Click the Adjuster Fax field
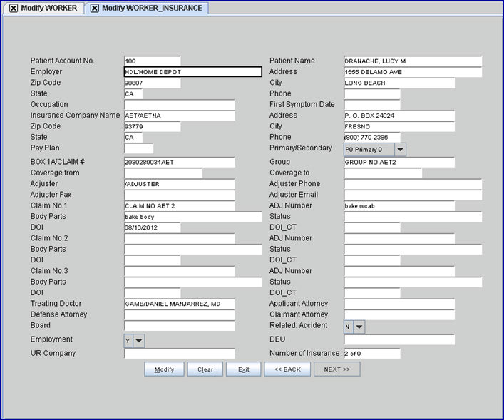 point(180,195)
